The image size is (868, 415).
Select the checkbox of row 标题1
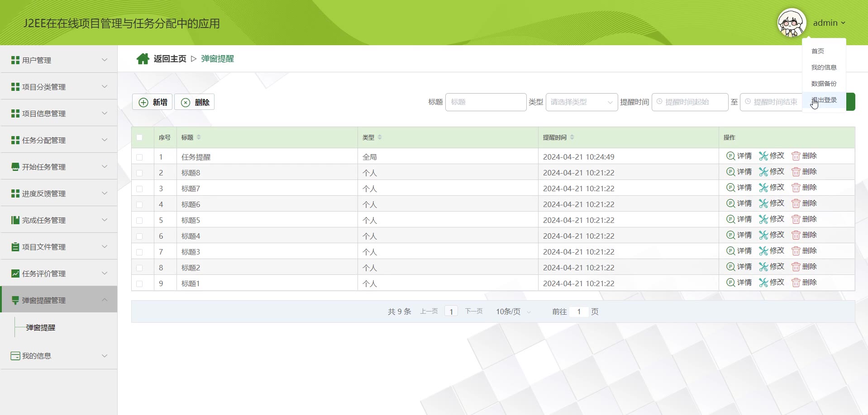click(139, 284)
